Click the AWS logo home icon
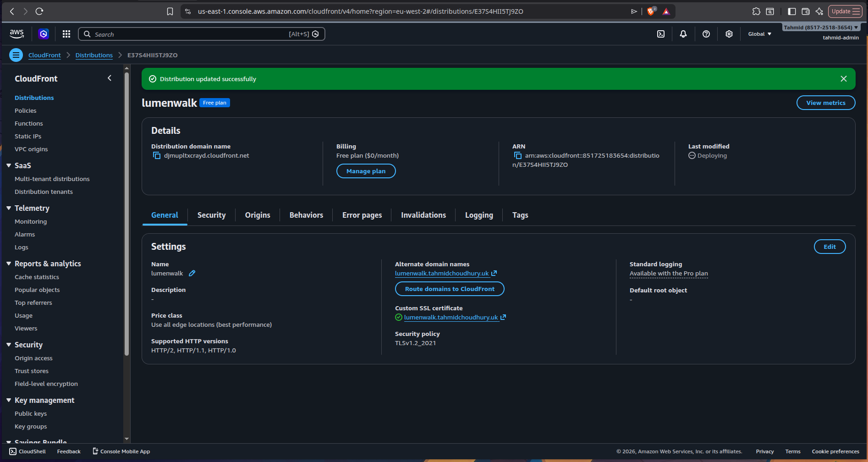 (16, 34)
